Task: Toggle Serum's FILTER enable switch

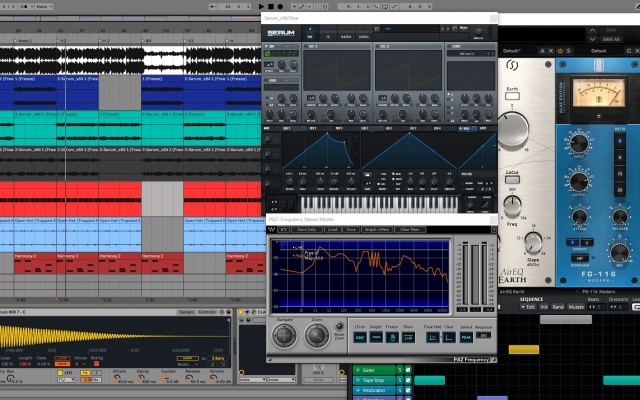Action: [449, 47]
